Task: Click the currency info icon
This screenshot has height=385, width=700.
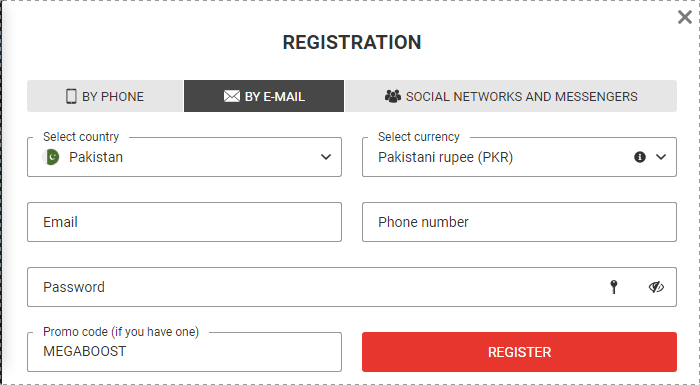Action: [x=640, y=157]
